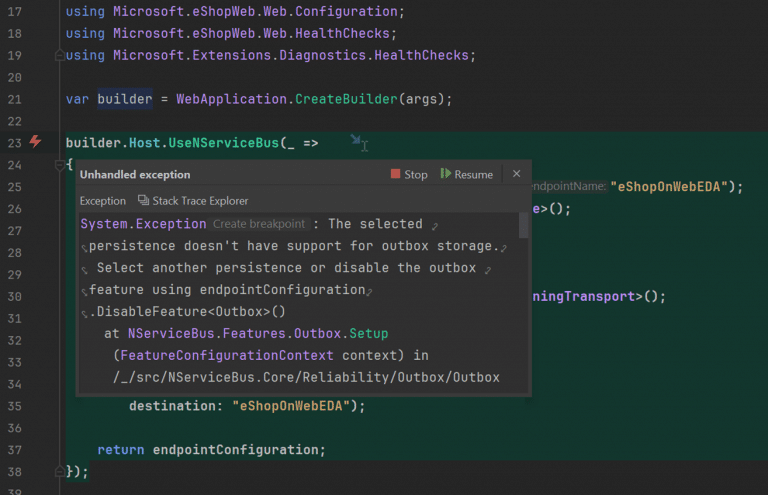The height and width of the screenshot is (495, 768).
Task: Click the endpointName parameter hint on line 25
Action: point(569,187)
